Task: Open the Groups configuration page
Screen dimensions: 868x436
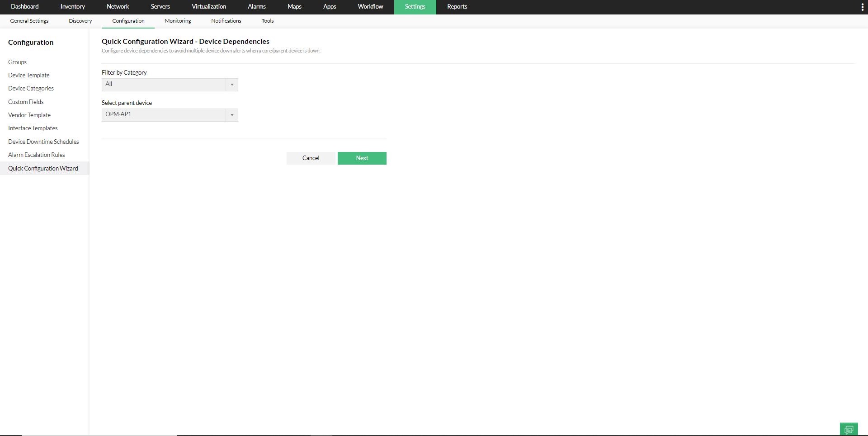Action: pos(17,62)
